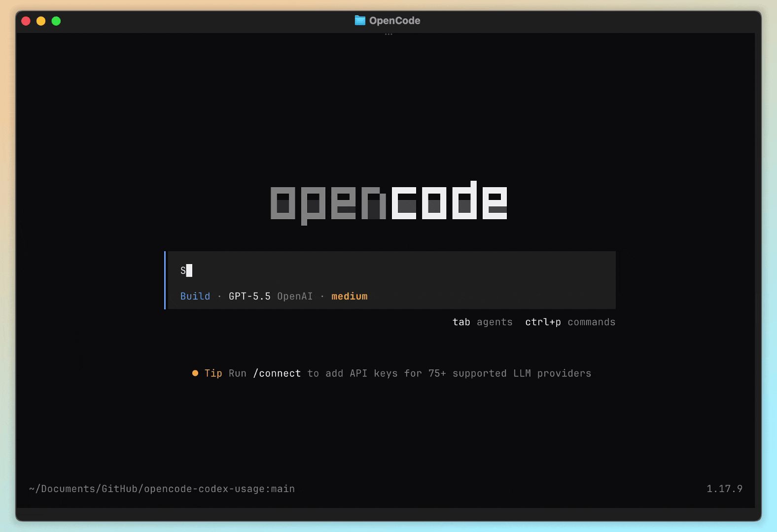Select the GPT-5.5 model label
Screen dimensions: 777x532
(249, 296)
